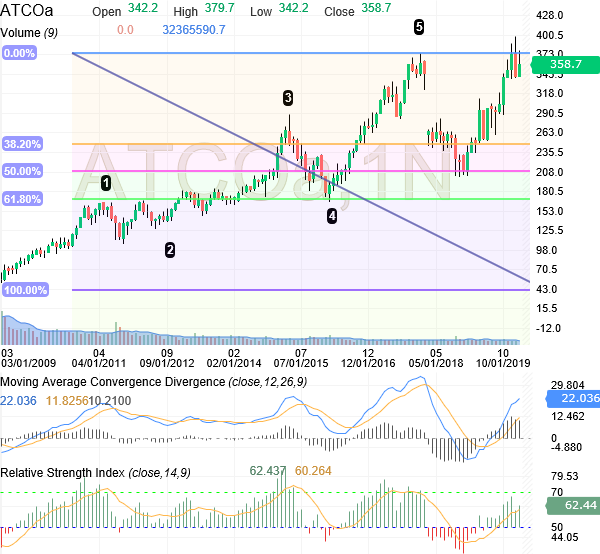The width and height of the screenshot is (600, 554).
Task: Select the Low value 342.2
Action: pos(293,8)
